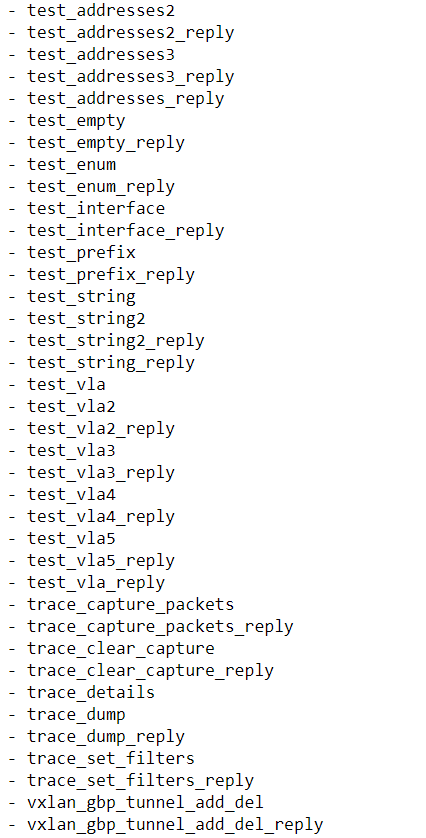Viewport: 426px width, 838px height.
Task: Click test_interface entry
Action: click(96, 208)
